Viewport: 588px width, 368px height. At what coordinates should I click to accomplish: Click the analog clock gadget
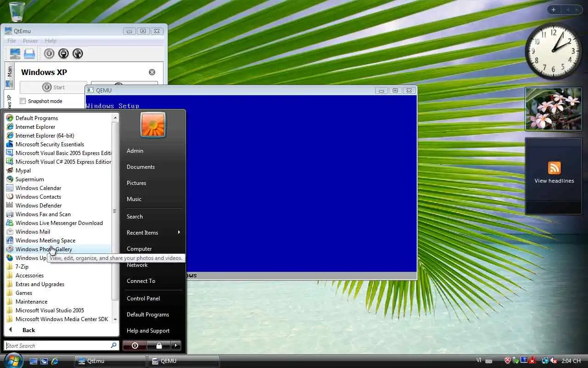554,52
